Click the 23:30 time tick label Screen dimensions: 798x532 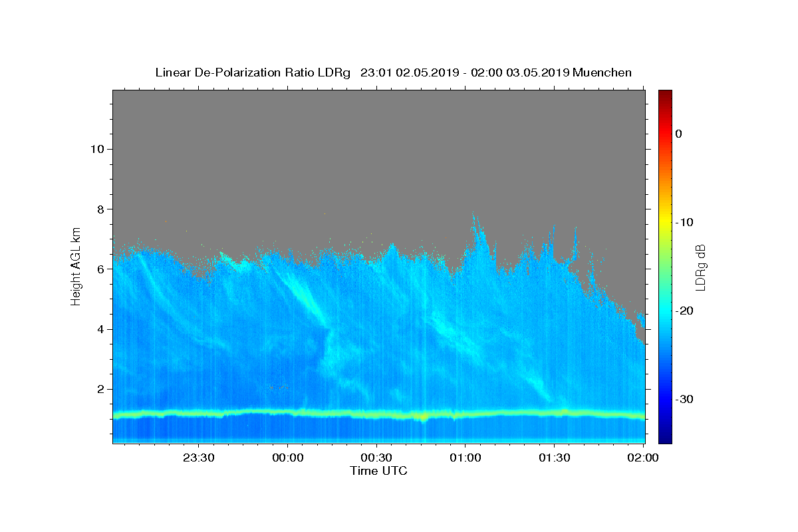coord(199,458)
